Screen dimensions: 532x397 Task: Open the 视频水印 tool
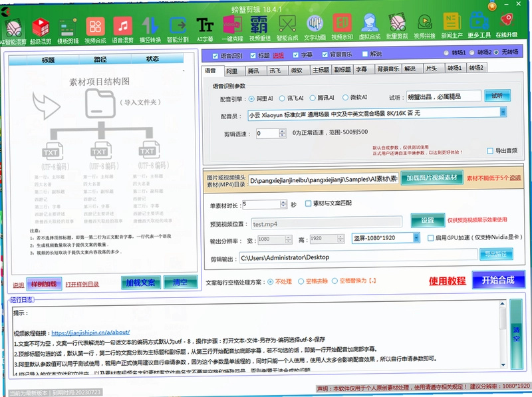(342, 27)
